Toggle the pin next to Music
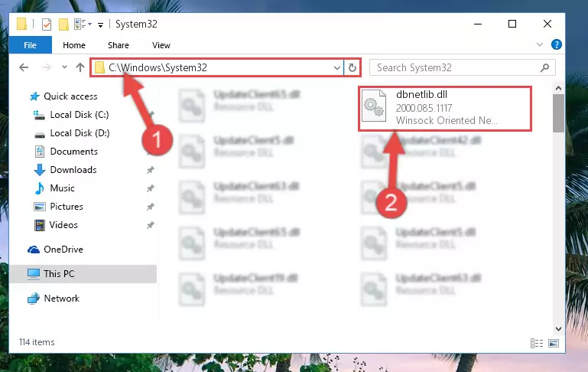The image size is (588, 372). (151, 188)
